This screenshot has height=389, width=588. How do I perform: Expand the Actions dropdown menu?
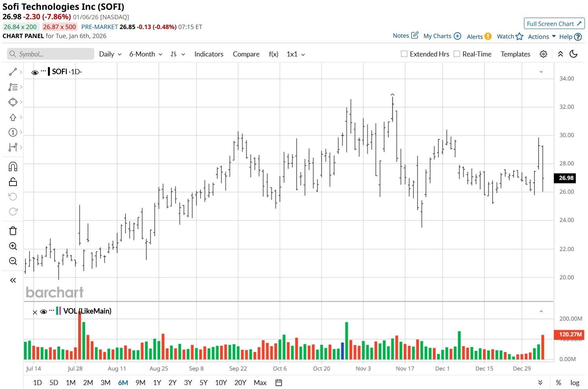click(542, 37)
